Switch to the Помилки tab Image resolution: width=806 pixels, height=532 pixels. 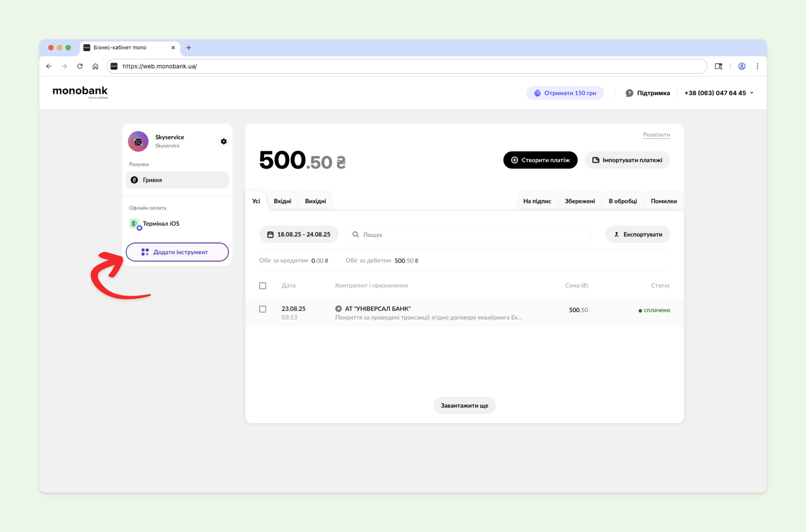tap(663, 201)
